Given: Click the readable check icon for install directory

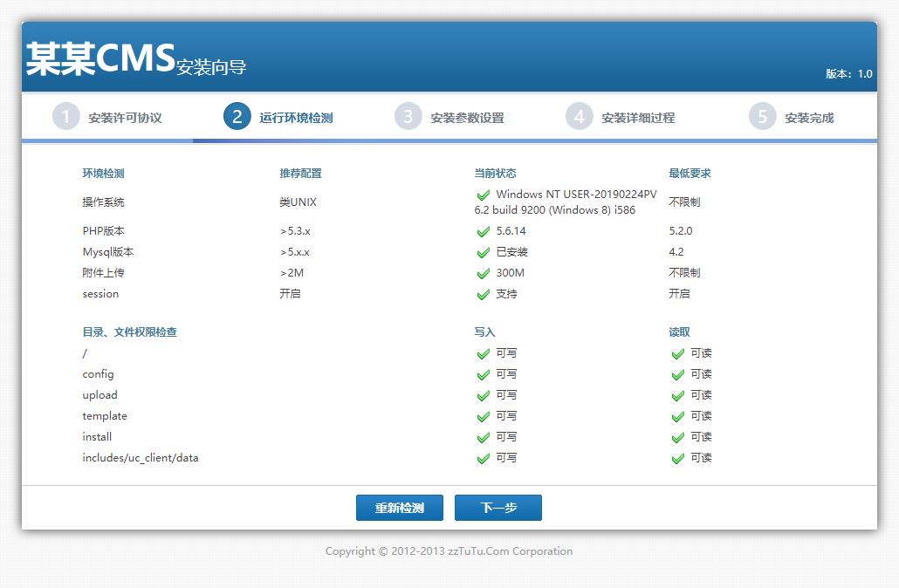Looking at the screenshot, I should 677,438.
